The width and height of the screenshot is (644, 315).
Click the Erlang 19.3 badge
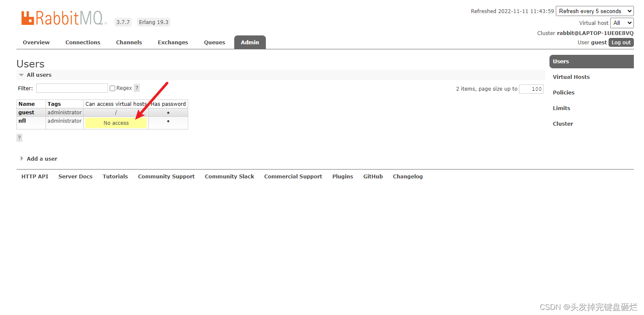coord(154,22)
